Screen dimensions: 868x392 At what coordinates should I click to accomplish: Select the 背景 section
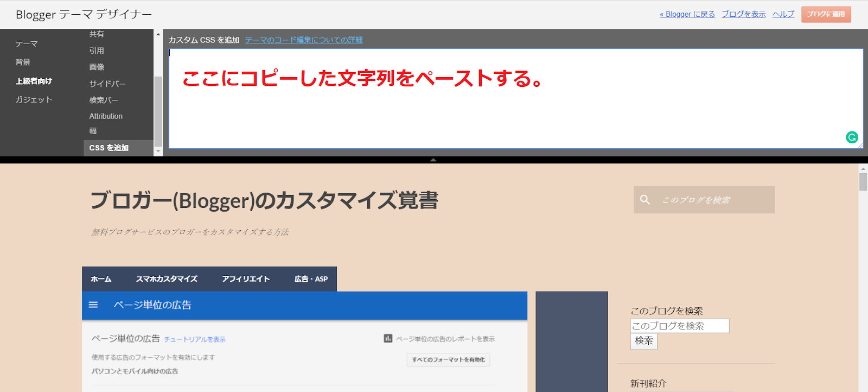23,62
